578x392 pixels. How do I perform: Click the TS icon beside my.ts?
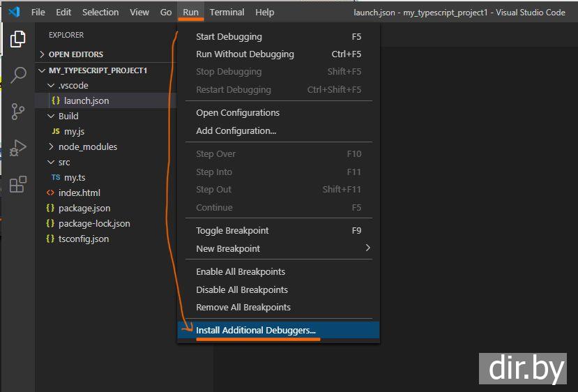click(56, 177)
